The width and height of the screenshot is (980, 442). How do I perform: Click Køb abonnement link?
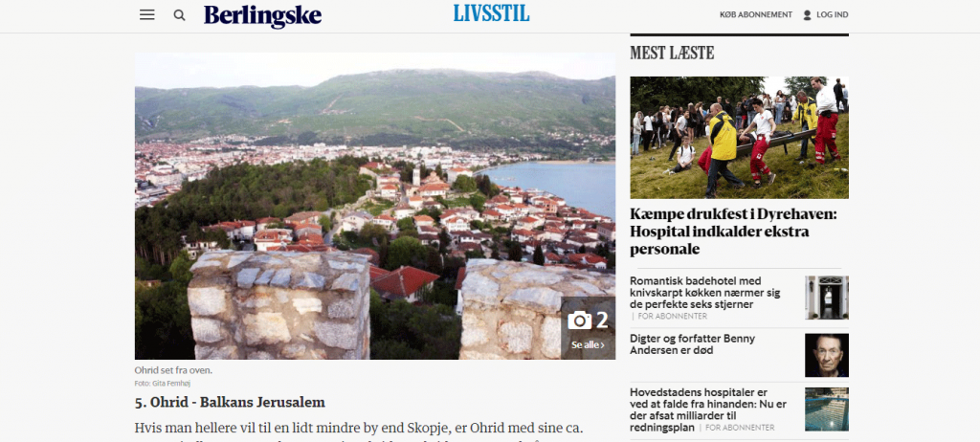click(x=756, y=15)
